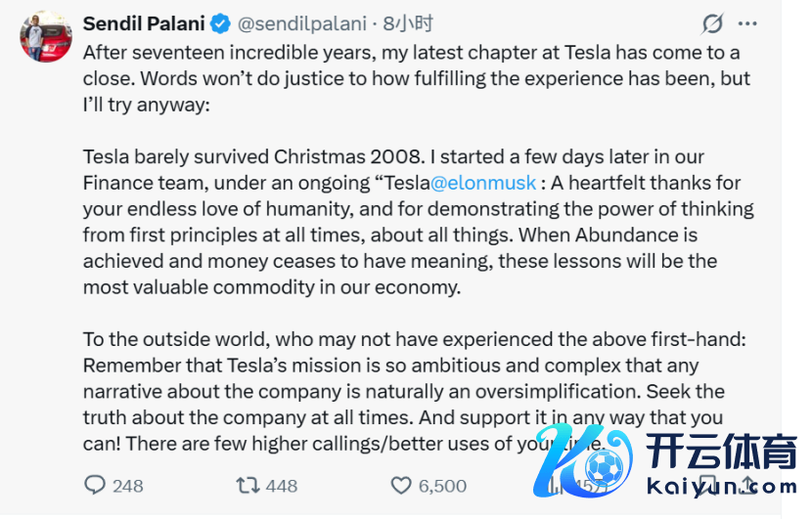This screenshot has height=519, width=812.
Task: Click the repost arrows icon
Action: 248,485
